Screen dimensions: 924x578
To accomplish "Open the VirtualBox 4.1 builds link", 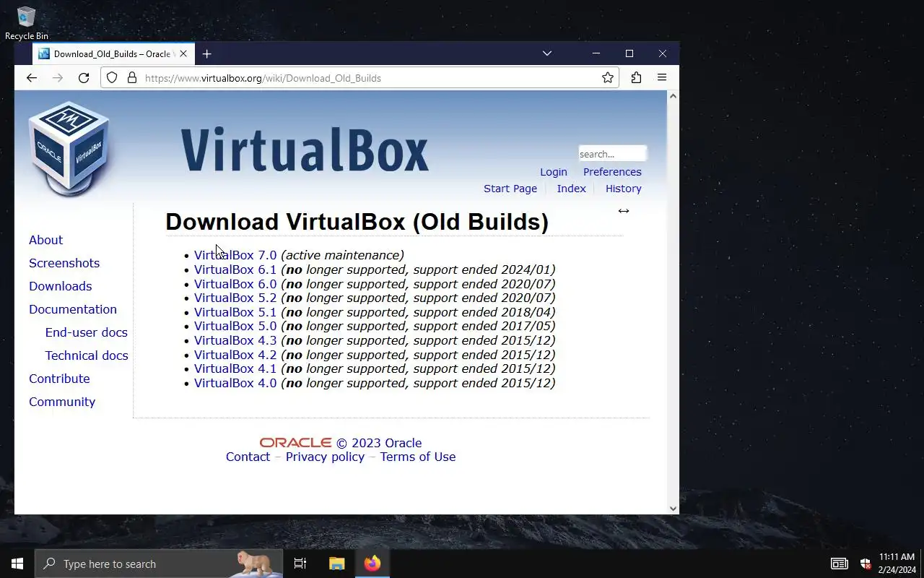I will [235, 368].
